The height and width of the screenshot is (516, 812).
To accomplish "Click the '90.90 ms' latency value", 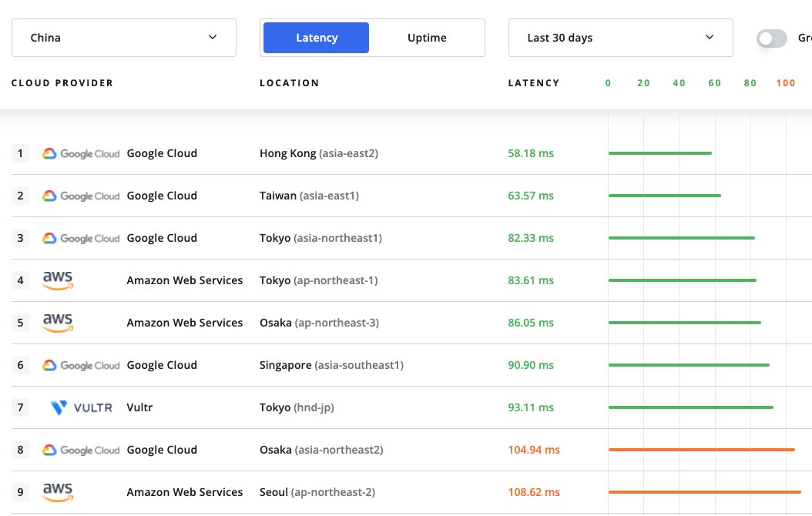I will (531, 365).
